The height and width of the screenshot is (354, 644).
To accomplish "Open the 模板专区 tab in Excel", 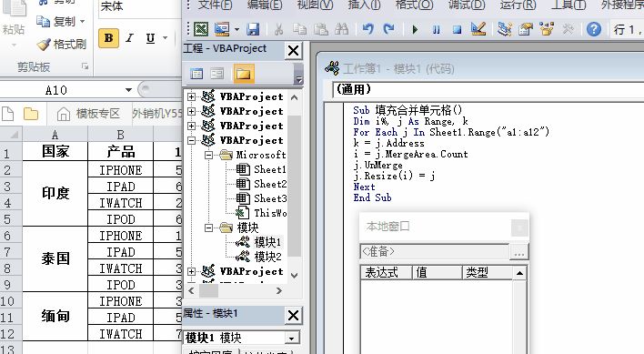I will (x=89, y=114).
